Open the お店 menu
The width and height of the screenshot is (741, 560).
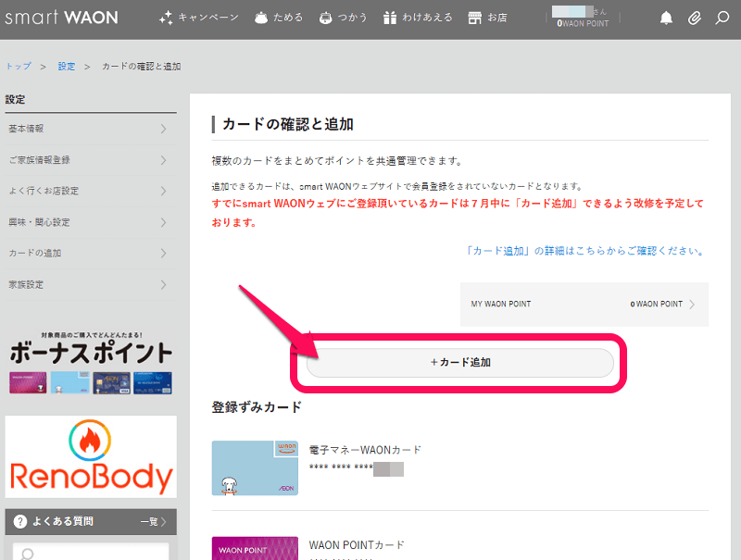(487, 18)
